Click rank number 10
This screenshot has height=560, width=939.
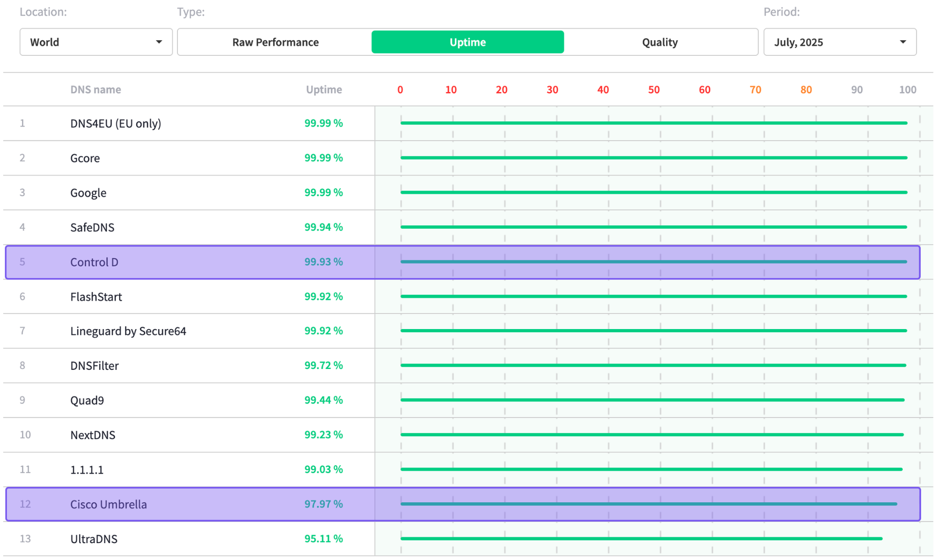click(25, 435)
